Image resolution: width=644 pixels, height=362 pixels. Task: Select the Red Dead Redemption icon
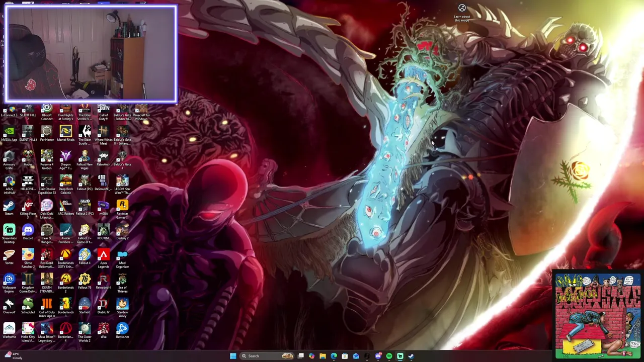[47, 259]
